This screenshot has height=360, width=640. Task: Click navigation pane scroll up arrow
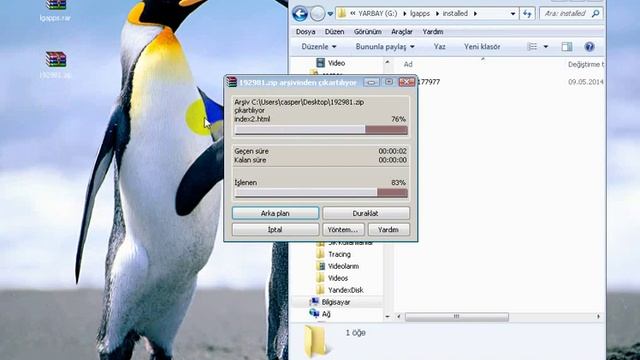[x=387, y=62]
